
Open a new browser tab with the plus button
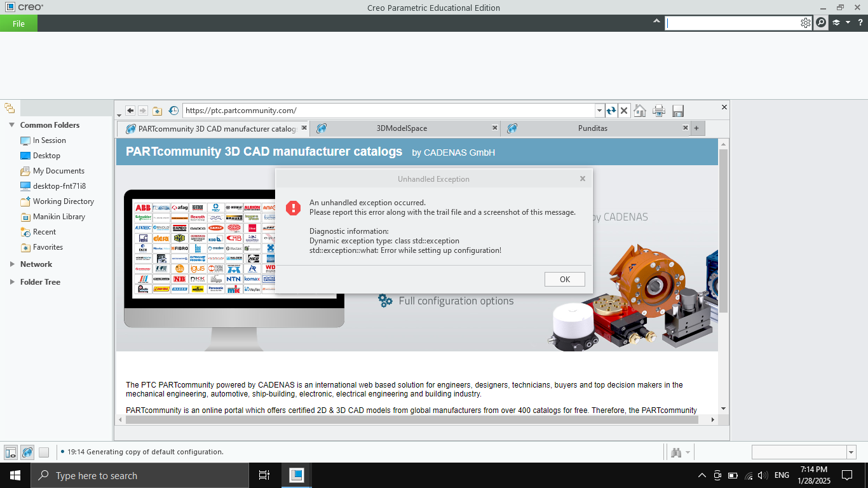click(x=696, y=128)
